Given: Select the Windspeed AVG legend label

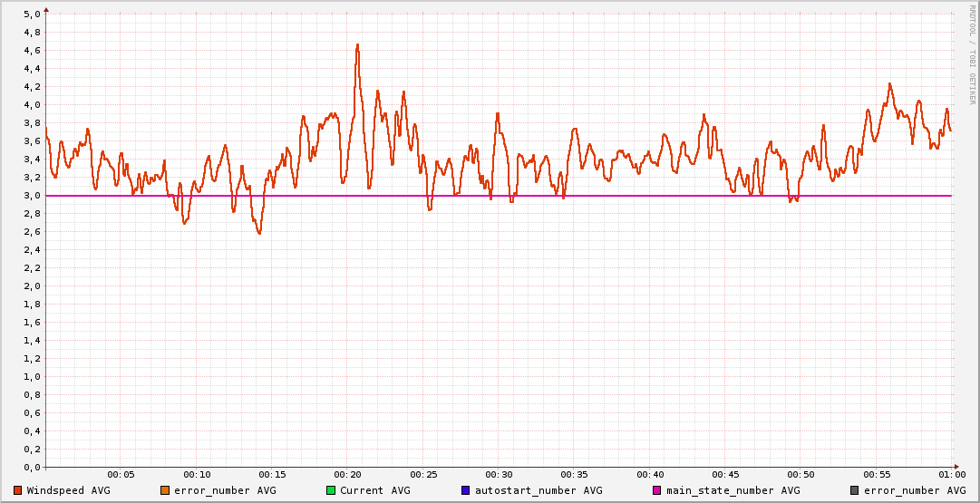Looking at the screenshot, I should point(68,490).
